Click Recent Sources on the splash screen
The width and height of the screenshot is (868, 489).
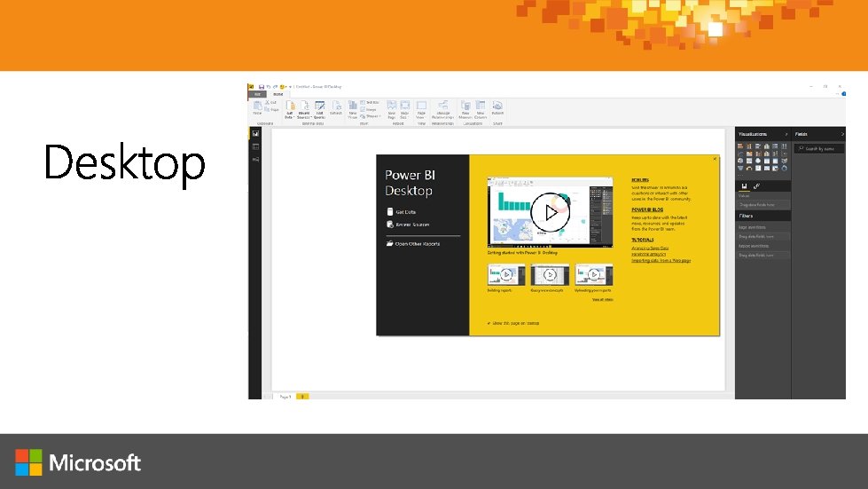[408, 225]
